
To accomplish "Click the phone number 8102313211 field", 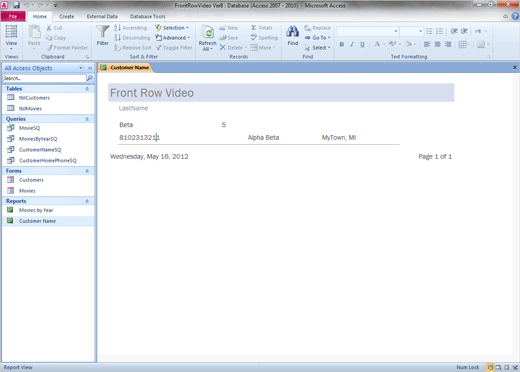I will click(x=140, y=138).
